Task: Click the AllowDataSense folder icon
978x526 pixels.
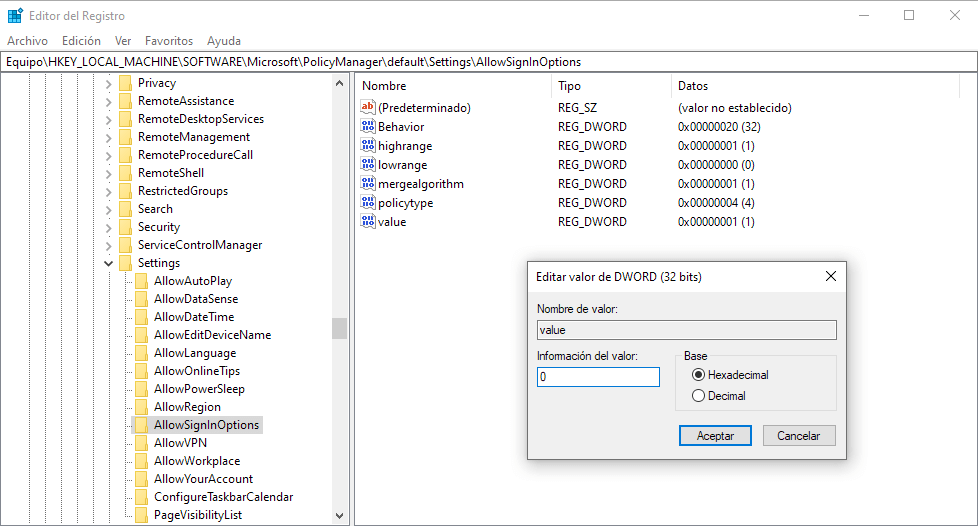Action: coord(142,300)
